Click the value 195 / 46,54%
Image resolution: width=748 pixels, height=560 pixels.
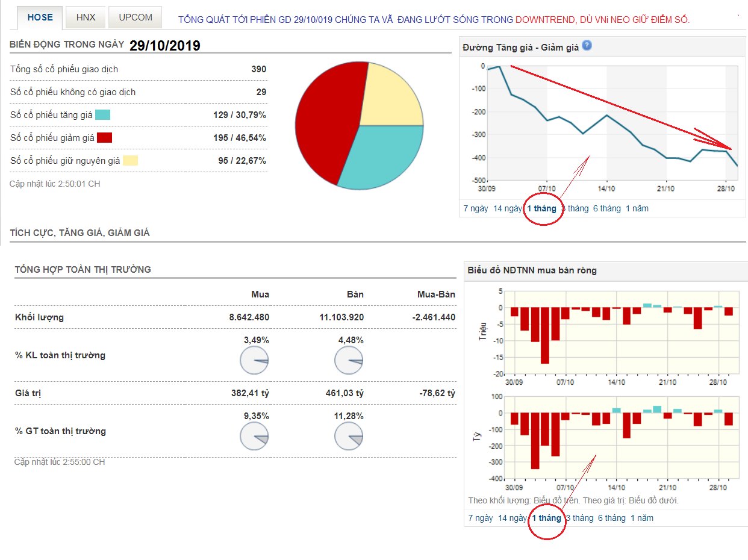pos(240,138)
